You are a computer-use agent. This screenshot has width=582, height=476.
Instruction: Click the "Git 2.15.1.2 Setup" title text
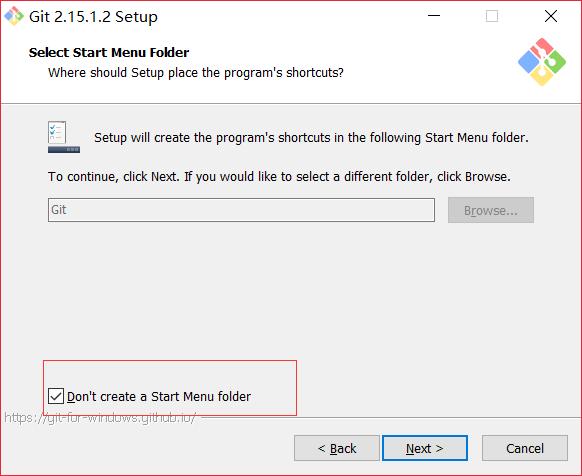[x=93, y=17]
